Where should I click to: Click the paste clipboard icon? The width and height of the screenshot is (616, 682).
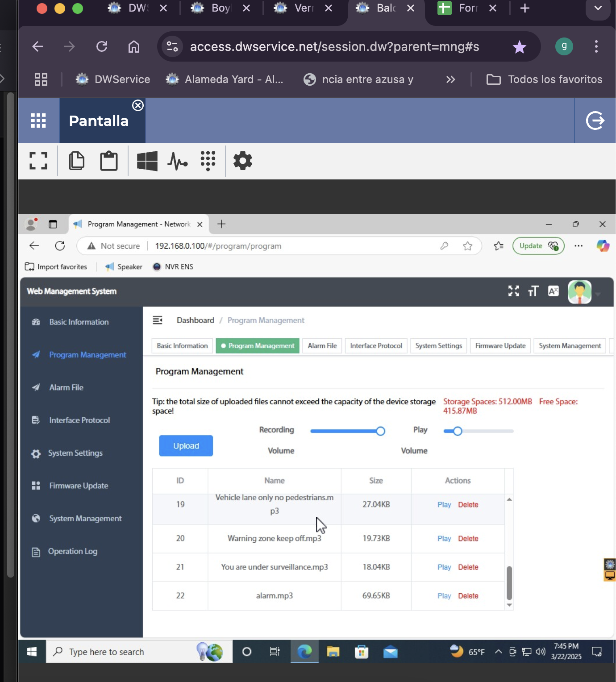coord(109,161)
